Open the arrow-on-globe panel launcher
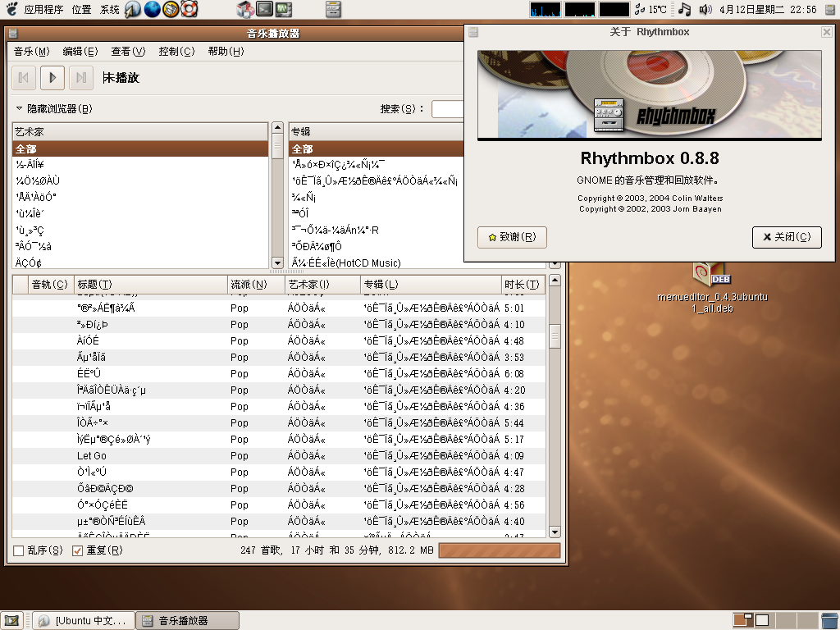The width and height of the screenshot is (840, 630). click(x=132, y=9)
